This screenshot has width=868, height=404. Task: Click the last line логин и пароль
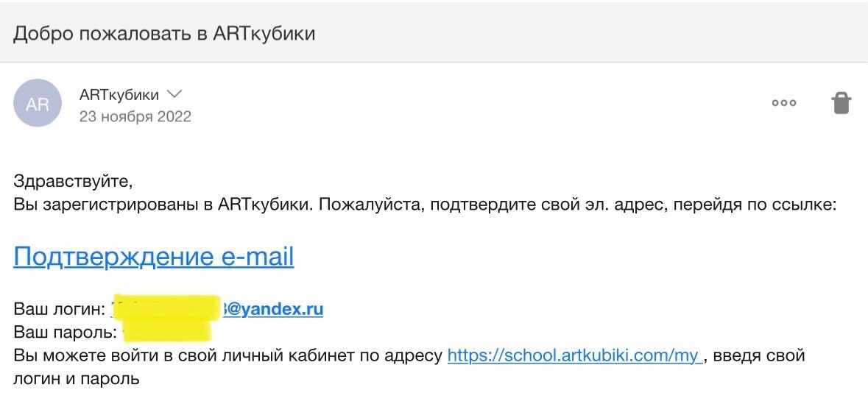tap(76, 380)
